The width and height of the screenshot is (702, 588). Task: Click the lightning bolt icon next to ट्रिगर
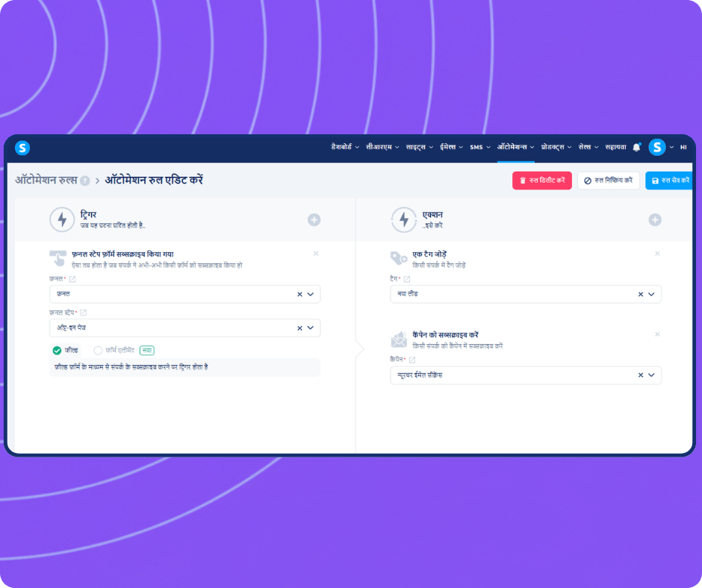[x=62, y=219]
